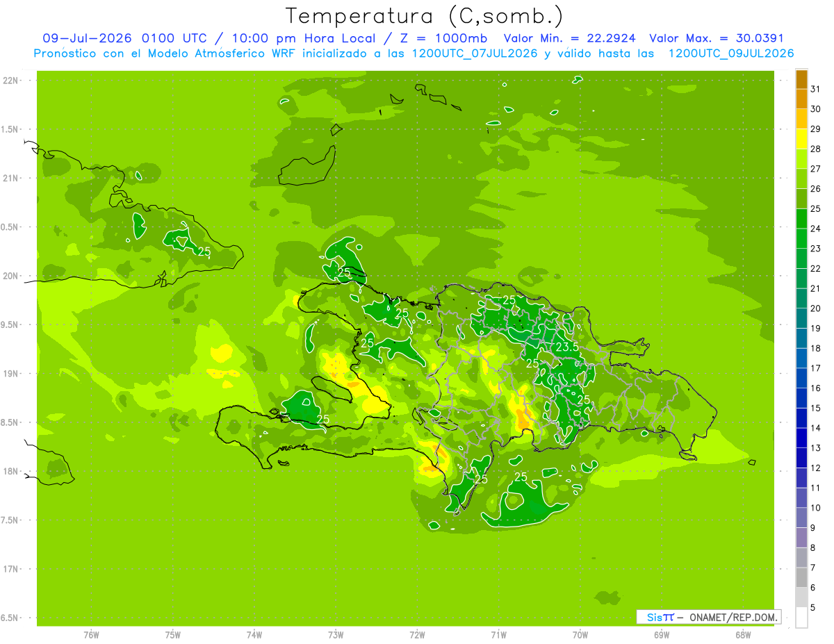The width and height of the screenshot is (834, 644).
Task: Click the "68W" longitude axis label
Action: (743, 635)
